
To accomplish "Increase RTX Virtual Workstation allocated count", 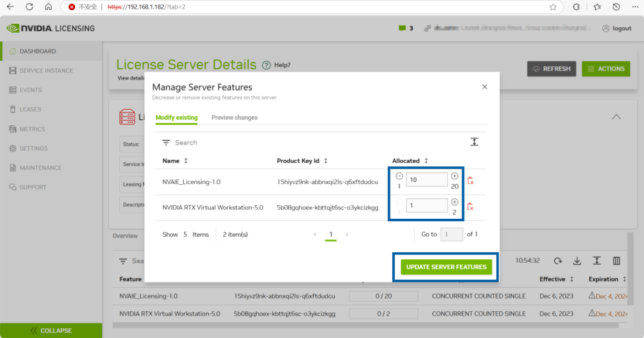I will click(x=454, y=202).
